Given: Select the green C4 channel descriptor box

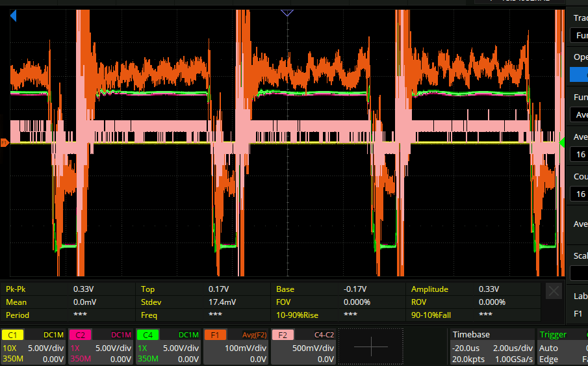Looking at the screenshot, I should 168,346.
